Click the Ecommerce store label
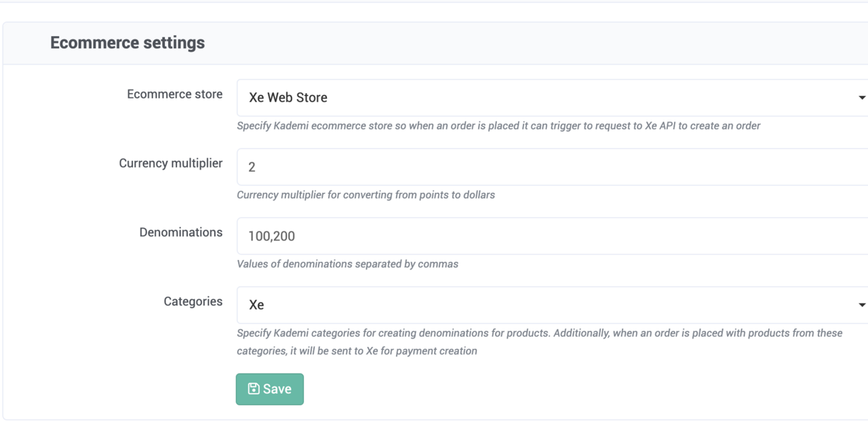 pos(175,94)
